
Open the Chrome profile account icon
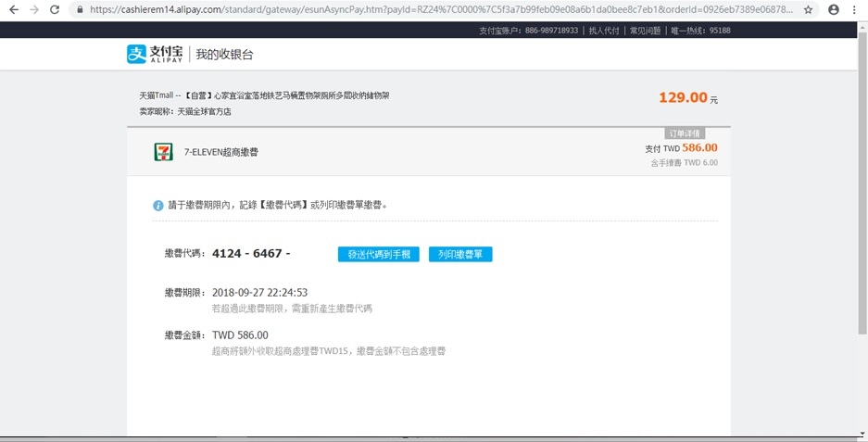tap(833, 10)
